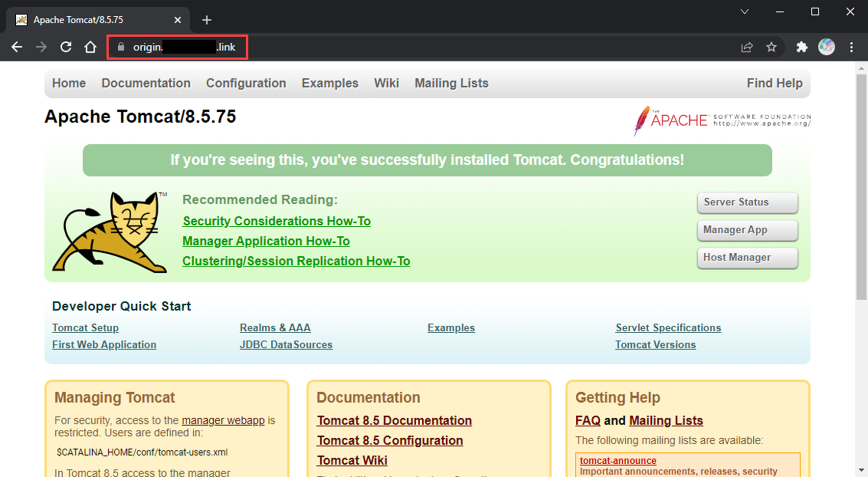Viewport: 868px width, 477px height.
Task: Open the browser home page icon
Action: (90, 47)
